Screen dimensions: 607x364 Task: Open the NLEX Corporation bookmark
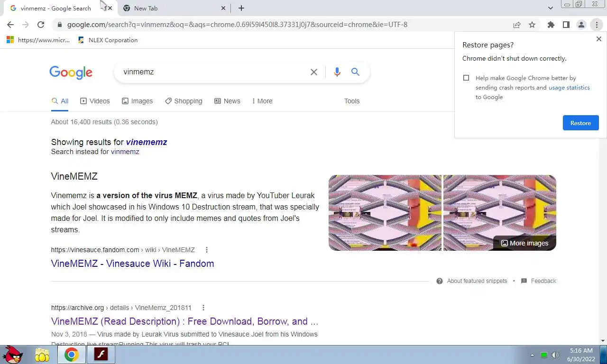(108, 40)
